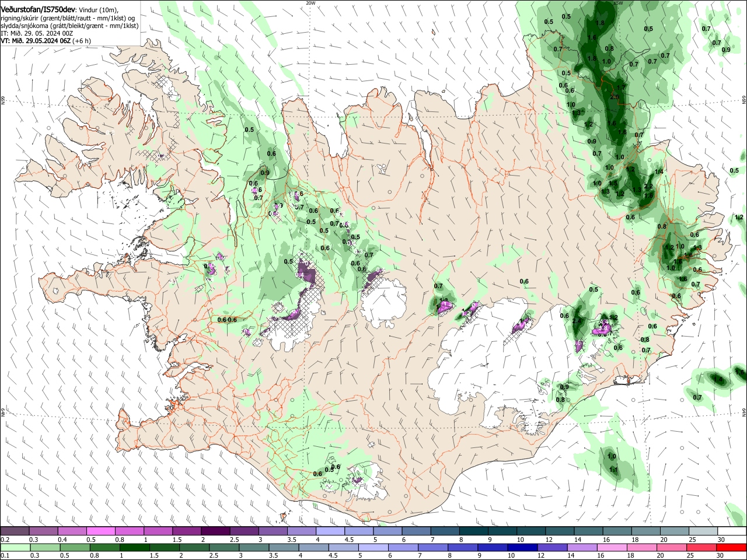747x560 pixels.
Task: Click the '2.0' precipitation value in the northeast rain band
Action: 615,97
